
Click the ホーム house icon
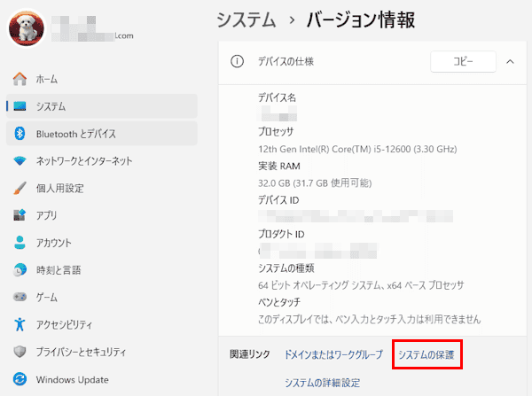(20, 79)
